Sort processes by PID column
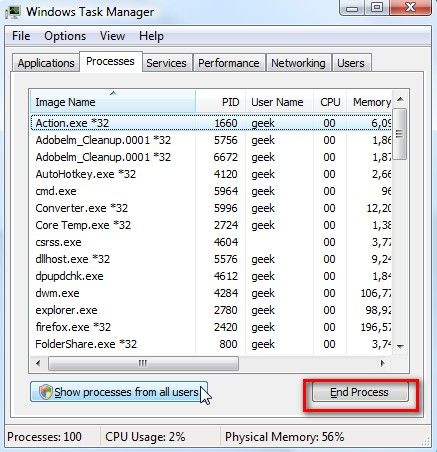The image size is (437, 452). pyautogui.click(x=220, y=102)
